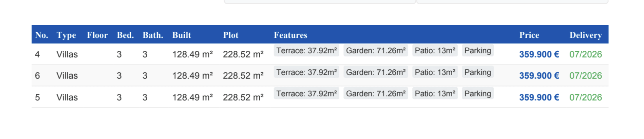Click the 07/2026 delivery date for villa No. 6
Viewport: 644px width, 139px height.
[x=585, y=76]
